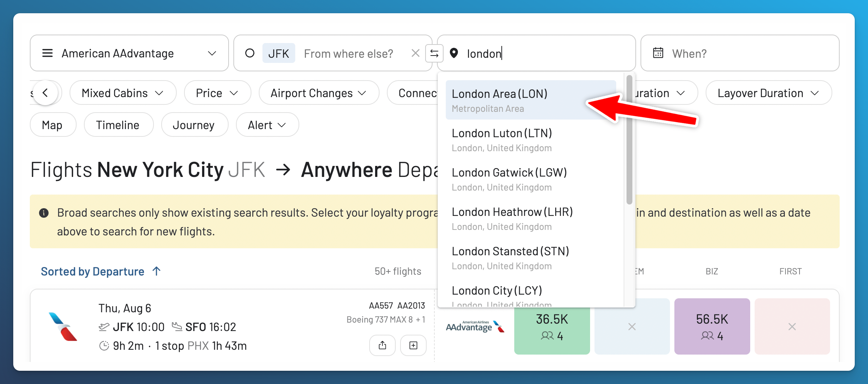Click the info icon in the yellow notice

44,213
